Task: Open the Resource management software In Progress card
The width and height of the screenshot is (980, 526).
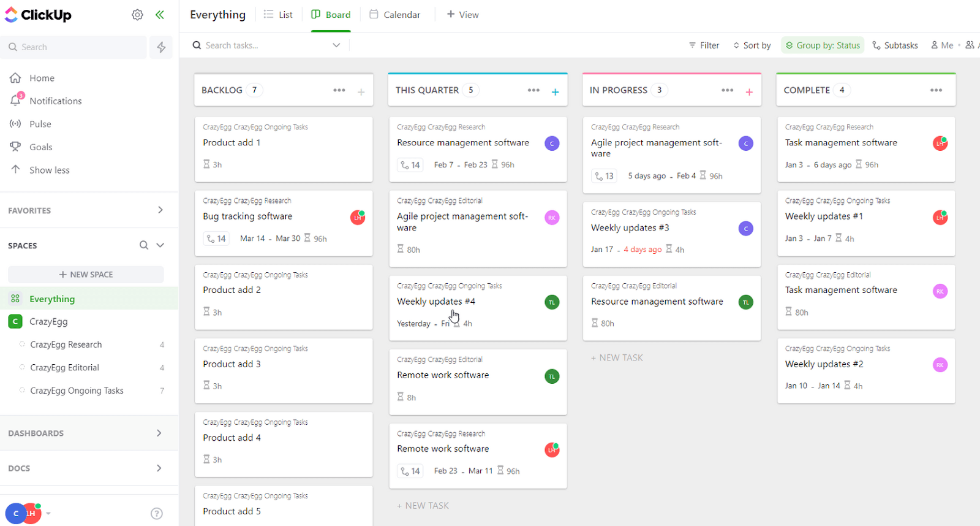Action: [672, 308]
